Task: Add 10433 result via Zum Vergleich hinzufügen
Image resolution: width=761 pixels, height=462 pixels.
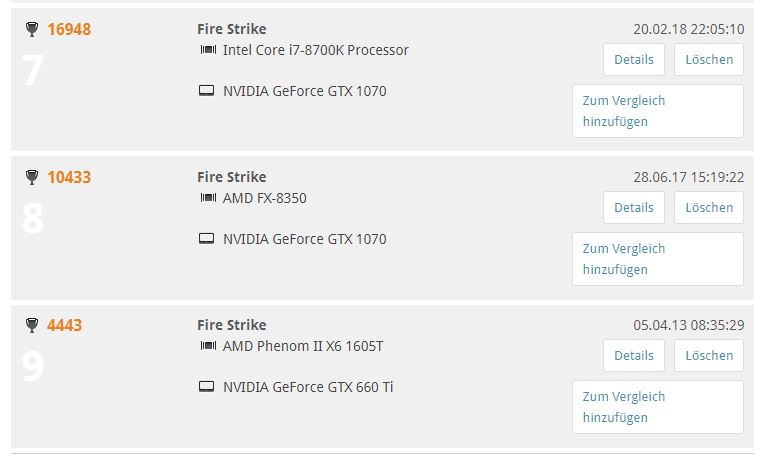Action: pos(658,259)
